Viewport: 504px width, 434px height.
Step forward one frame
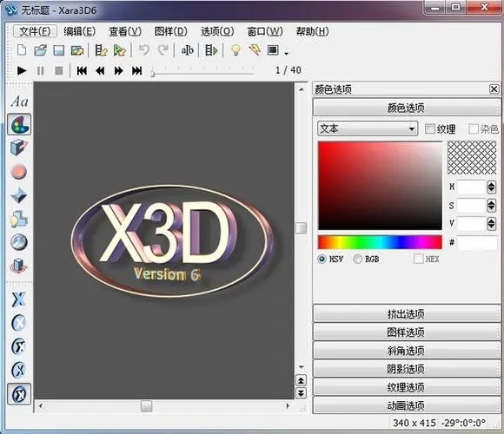118,70
